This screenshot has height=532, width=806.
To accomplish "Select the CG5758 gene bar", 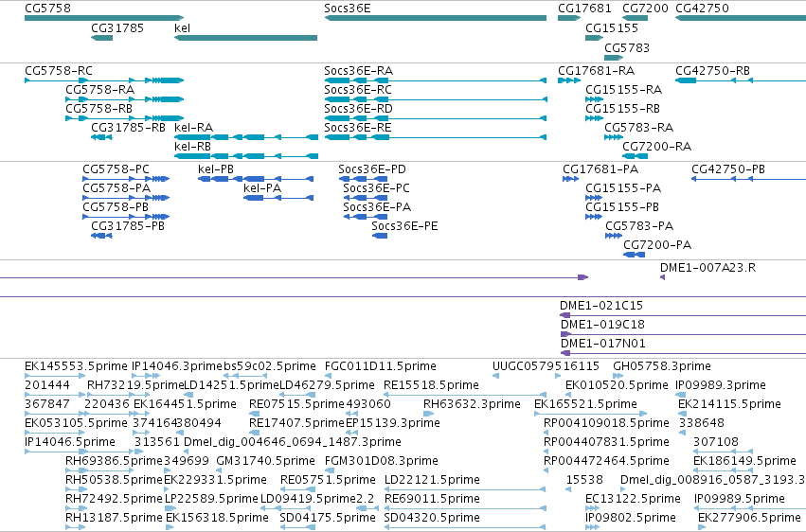I will [x=104, y=18].
